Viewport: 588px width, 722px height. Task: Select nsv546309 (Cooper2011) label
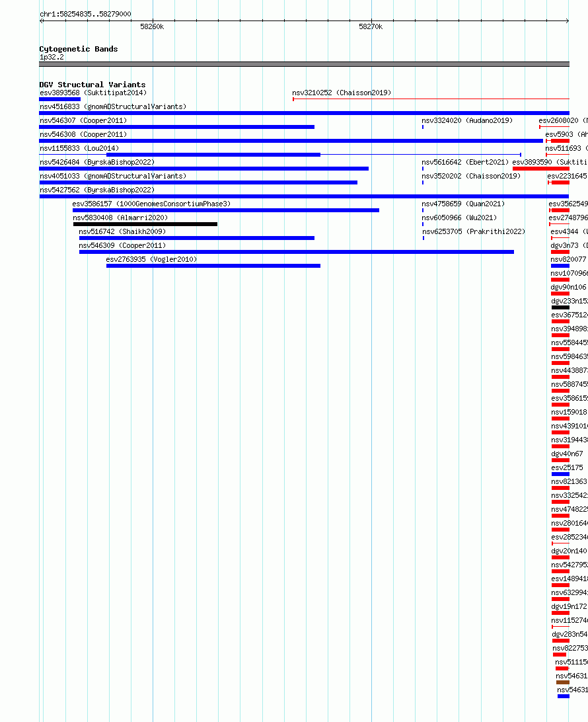(x=122, y=245)
